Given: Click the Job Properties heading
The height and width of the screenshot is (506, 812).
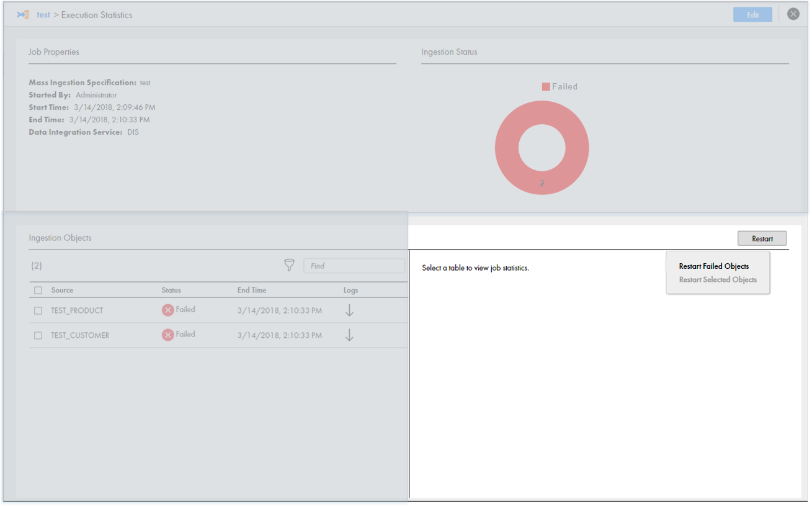Looking at the screenshot, I should (54, 52).
